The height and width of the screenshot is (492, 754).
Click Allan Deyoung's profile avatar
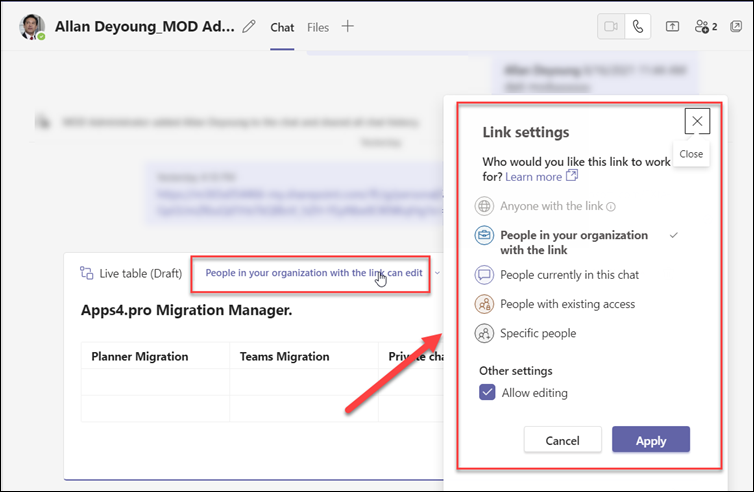pos(33,27)
